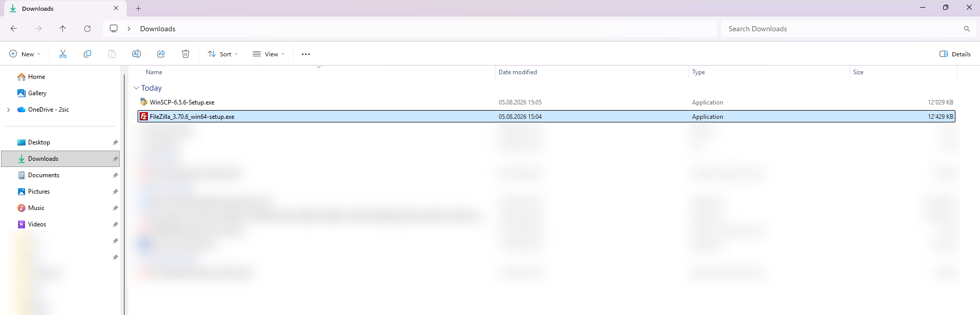Click chevron after This PC in address bar

(129, 29)
